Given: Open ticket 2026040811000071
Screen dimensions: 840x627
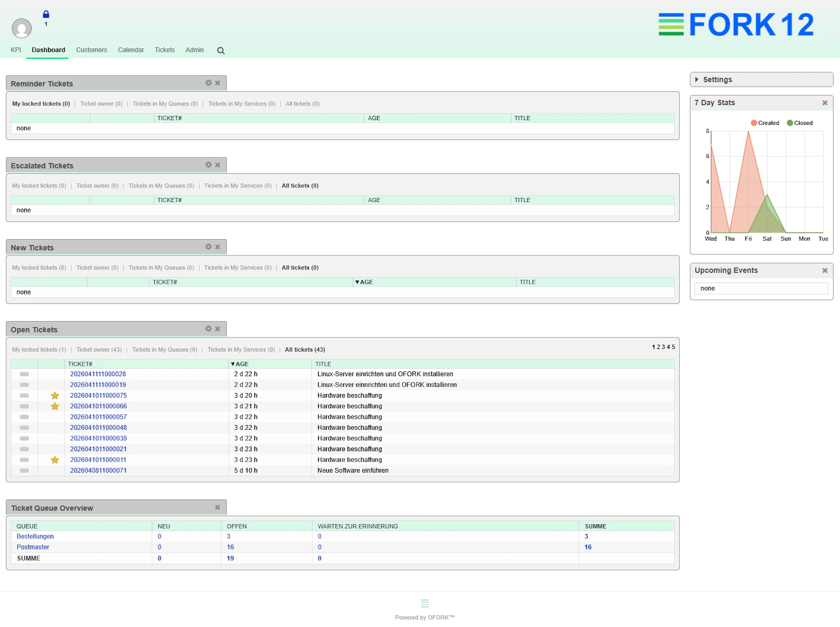Looking at the screenshot, I should pos(98,471).
